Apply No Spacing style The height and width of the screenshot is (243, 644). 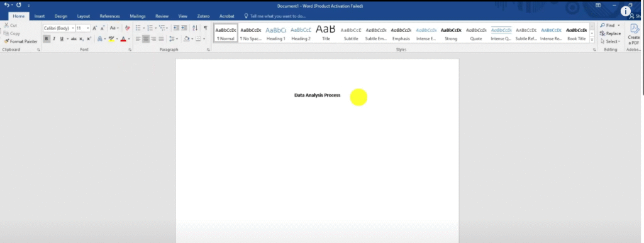[251, 34]
